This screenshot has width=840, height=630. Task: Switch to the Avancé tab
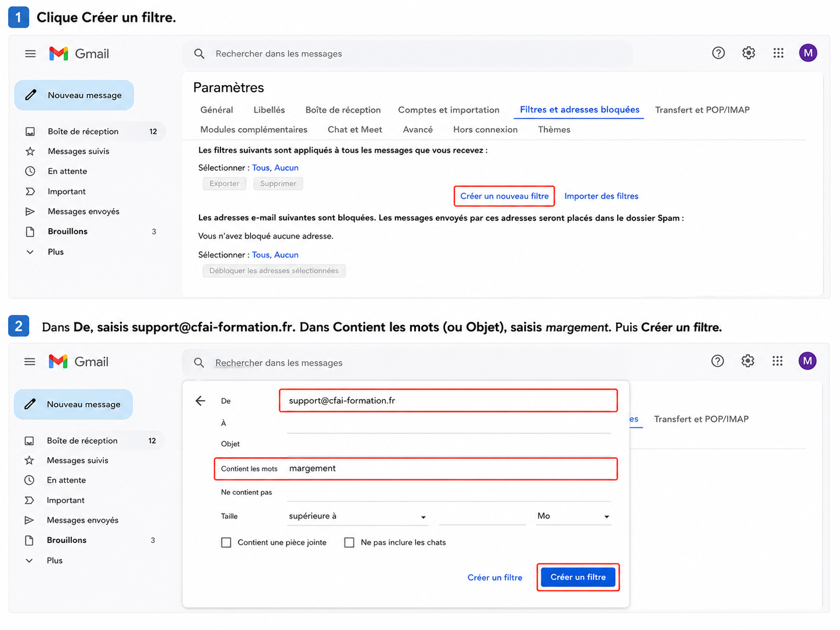click(x=418, y=129)
